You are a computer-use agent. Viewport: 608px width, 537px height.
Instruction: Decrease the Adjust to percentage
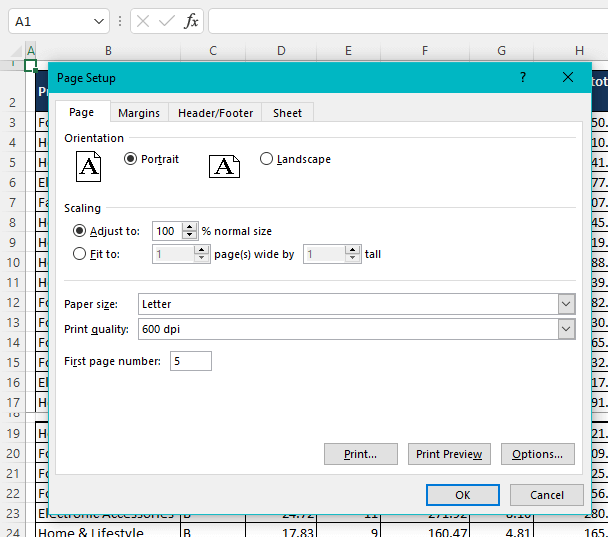coord(189,235)
